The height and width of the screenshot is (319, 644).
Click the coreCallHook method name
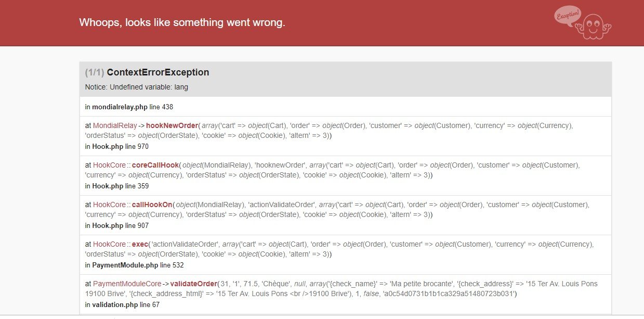pos(155,165)
